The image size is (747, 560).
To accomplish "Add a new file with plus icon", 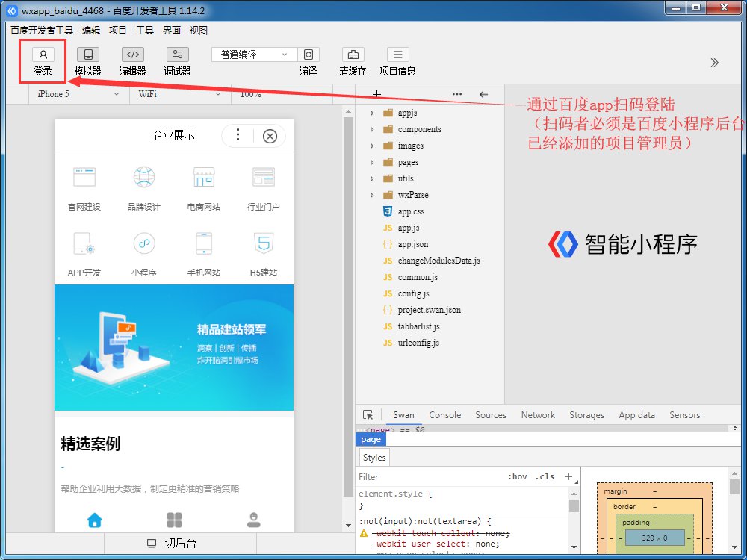I will click(376, 94).
